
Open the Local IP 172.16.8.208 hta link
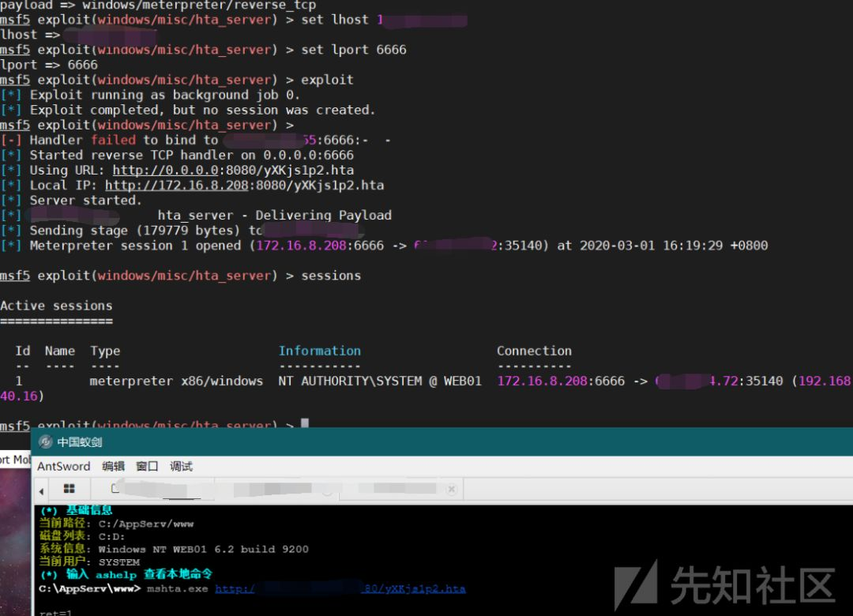pyautogui.click(x=244, y=186)
